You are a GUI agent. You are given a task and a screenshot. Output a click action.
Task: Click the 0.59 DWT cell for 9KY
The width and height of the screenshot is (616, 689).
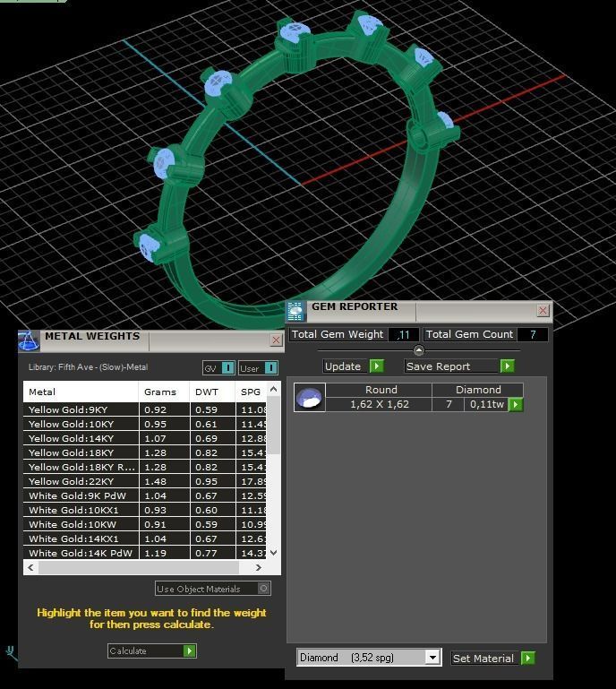[x=212, y=409]
